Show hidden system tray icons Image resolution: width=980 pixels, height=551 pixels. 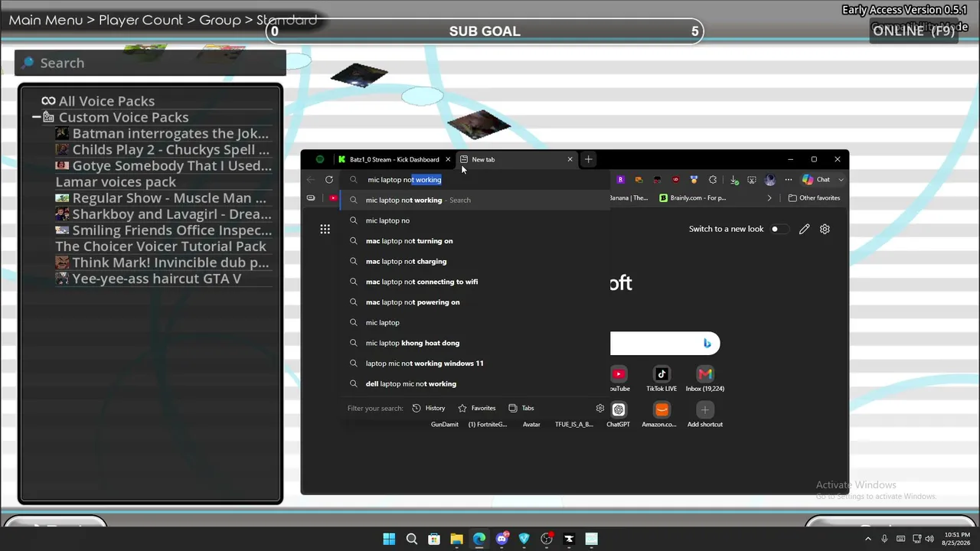pos(869,539)
